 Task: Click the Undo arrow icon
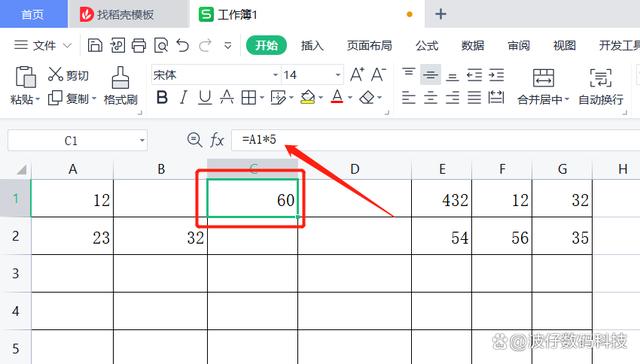(183, 45)
